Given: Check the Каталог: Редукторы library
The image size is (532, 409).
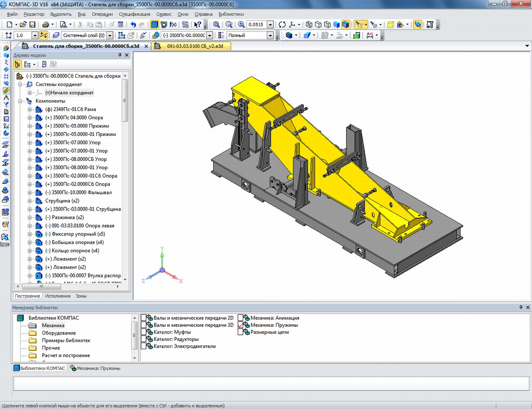Looking at the screenshot, I should coord(144,339).
